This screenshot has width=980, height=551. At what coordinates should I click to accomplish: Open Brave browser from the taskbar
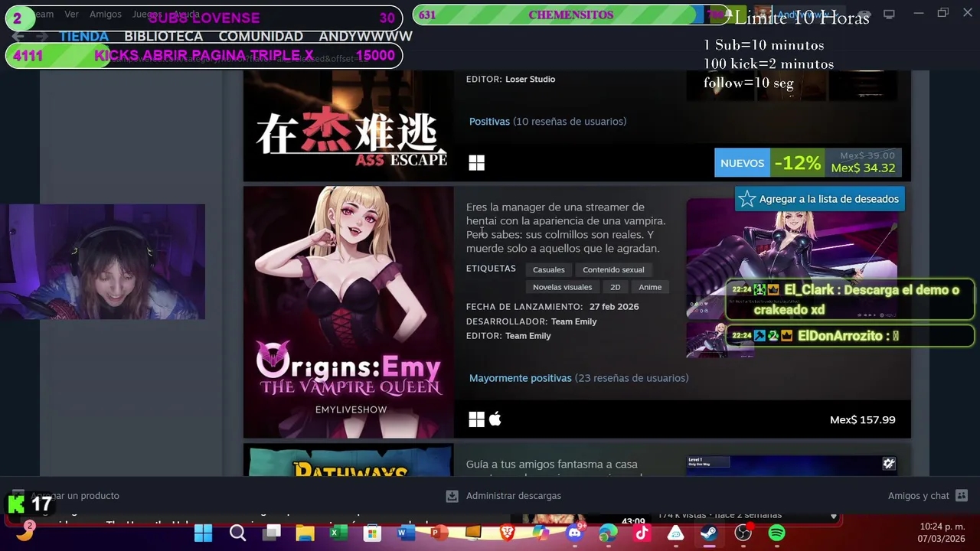(x=507, y=533)
